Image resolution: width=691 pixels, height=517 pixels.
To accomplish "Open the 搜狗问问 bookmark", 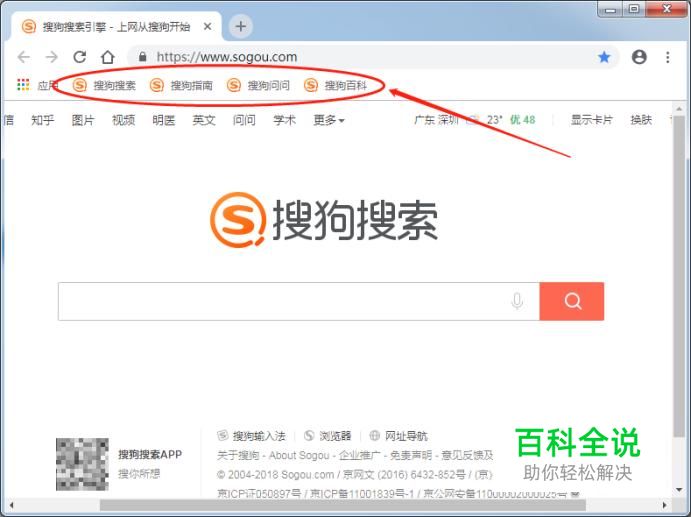I will tap(258, 85).
